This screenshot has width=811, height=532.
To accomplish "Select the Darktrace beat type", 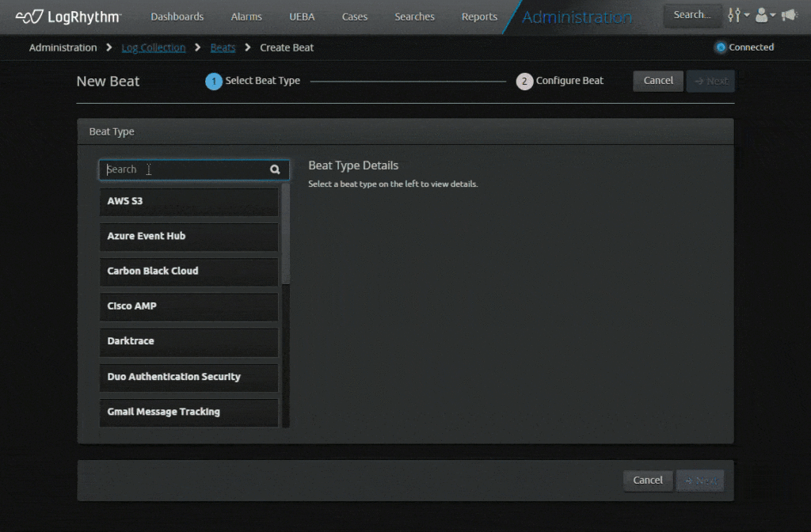I will tap(188, 340).
